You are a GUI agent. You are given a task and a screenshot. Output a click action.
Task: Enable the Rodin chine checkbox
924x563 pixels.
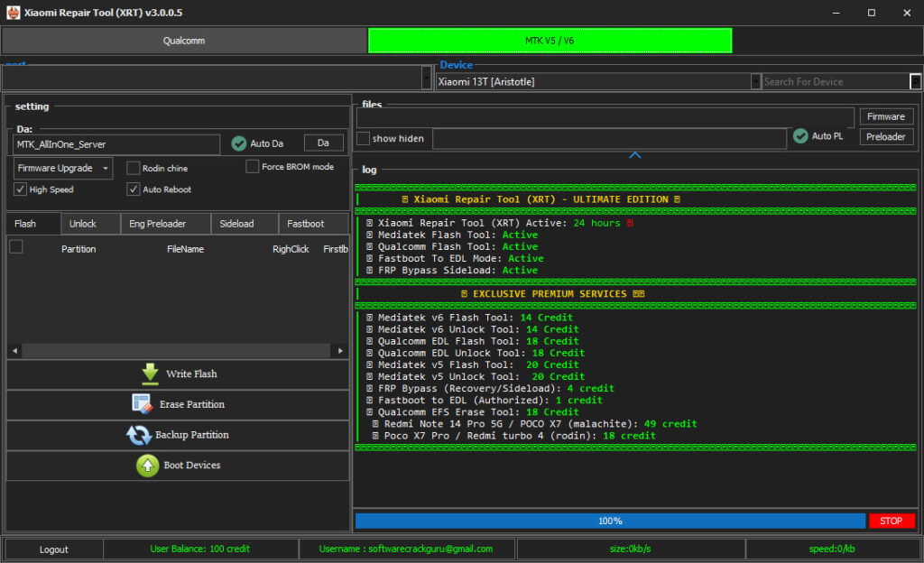(134, 168)
